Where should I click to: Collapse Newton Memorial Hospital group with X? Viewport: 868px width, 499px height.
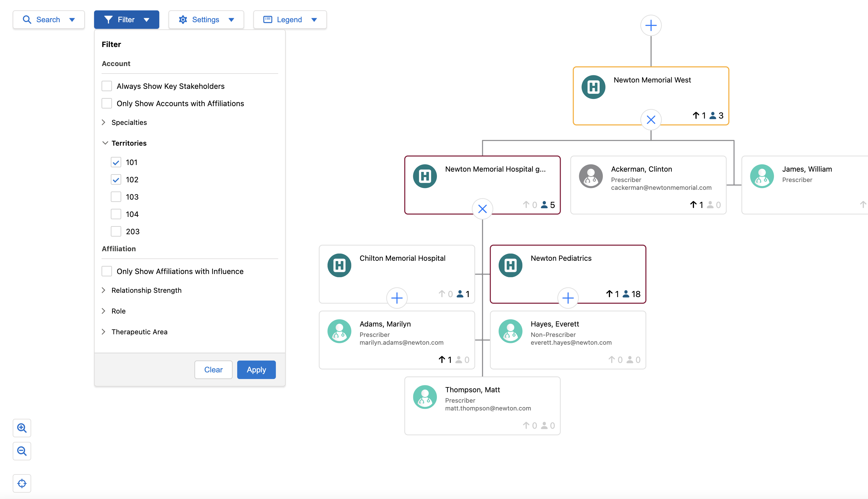pos(482,209)
